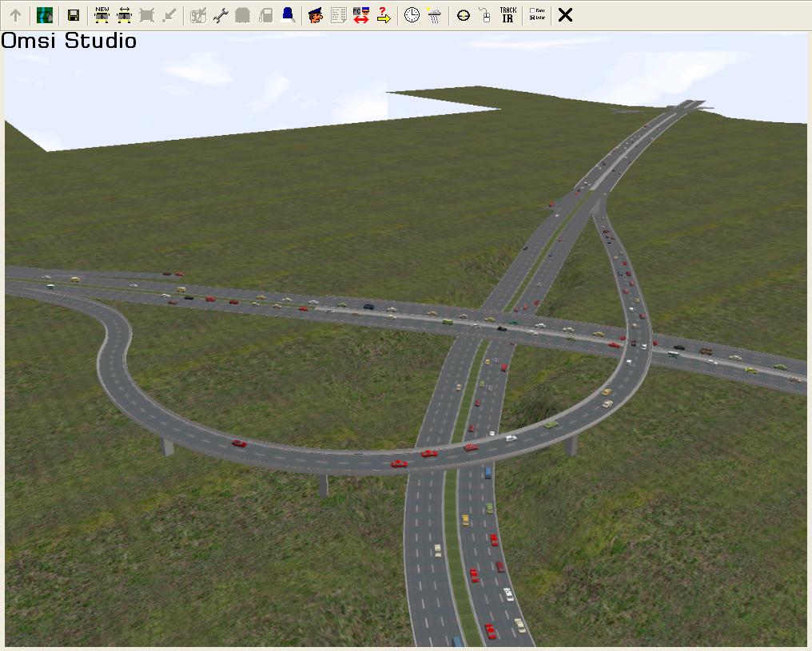Select steering wheel input icon
Screen dimensions: 812x651
coord(464,15)
